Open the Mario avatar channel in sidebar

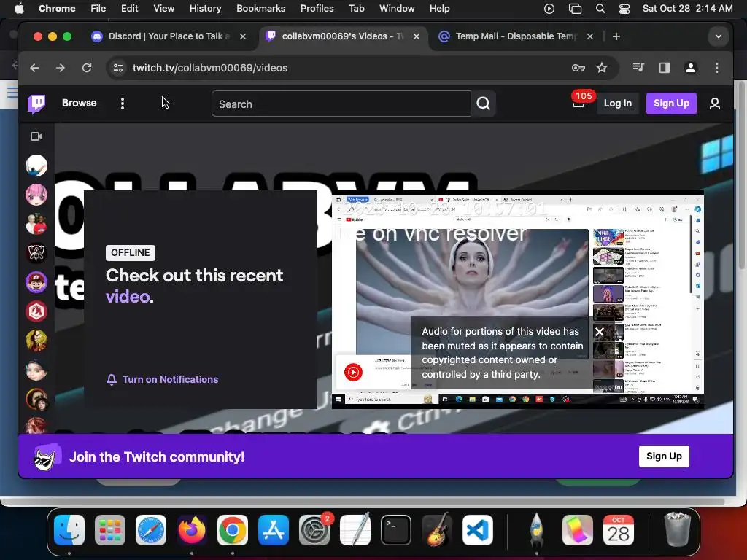coord(36,282)
